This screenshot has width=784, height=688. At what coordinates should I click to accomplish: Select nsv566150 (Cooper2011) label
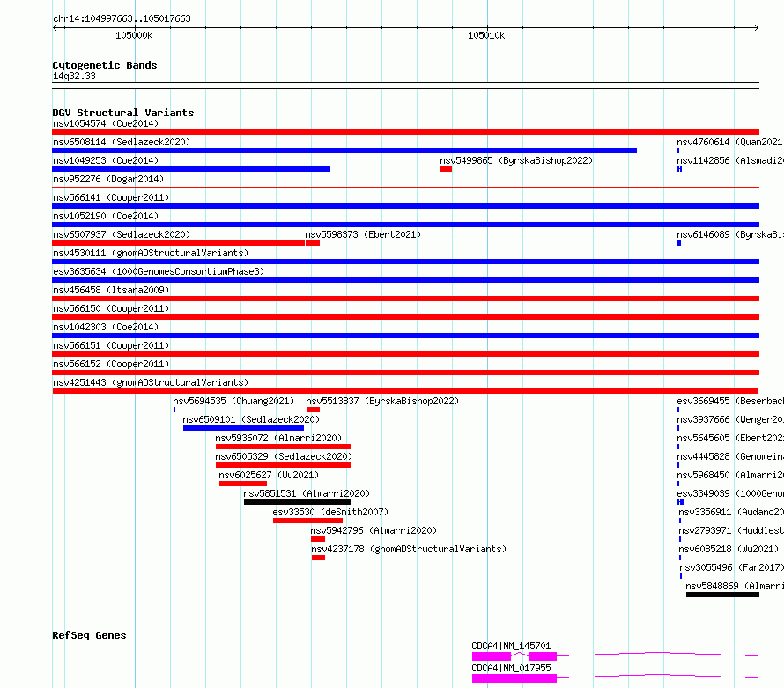tap(111, 308)
